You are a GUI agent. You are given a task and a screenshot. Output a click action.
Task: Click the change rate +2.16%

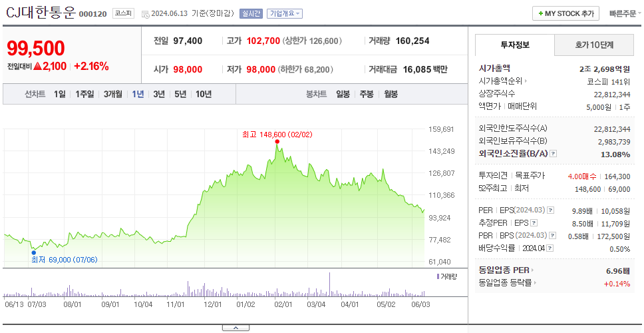91,66
